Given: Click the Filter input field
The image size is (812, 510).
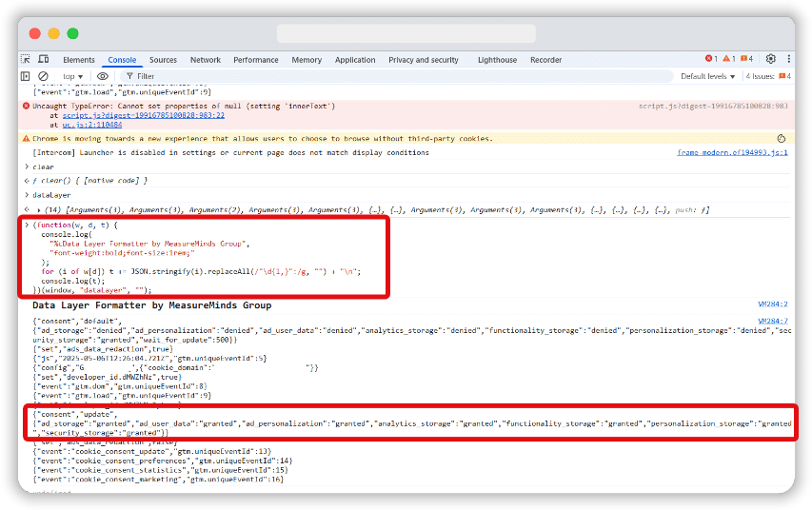Looking at the screenshot, I should point(396,76).
